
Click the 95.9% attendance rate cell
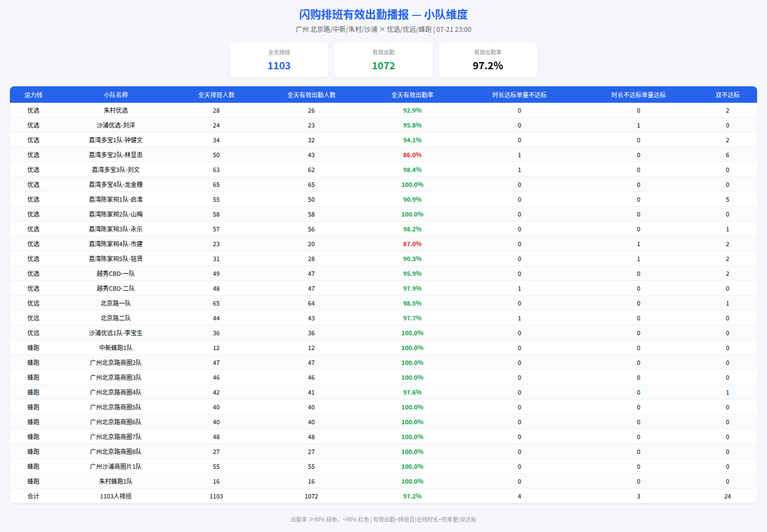tap(413, 274)
